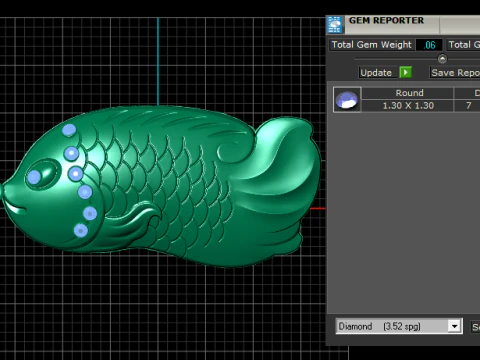Click the Total Gem Weight value field .06
The image size is (480, 360).
point(429,45)
